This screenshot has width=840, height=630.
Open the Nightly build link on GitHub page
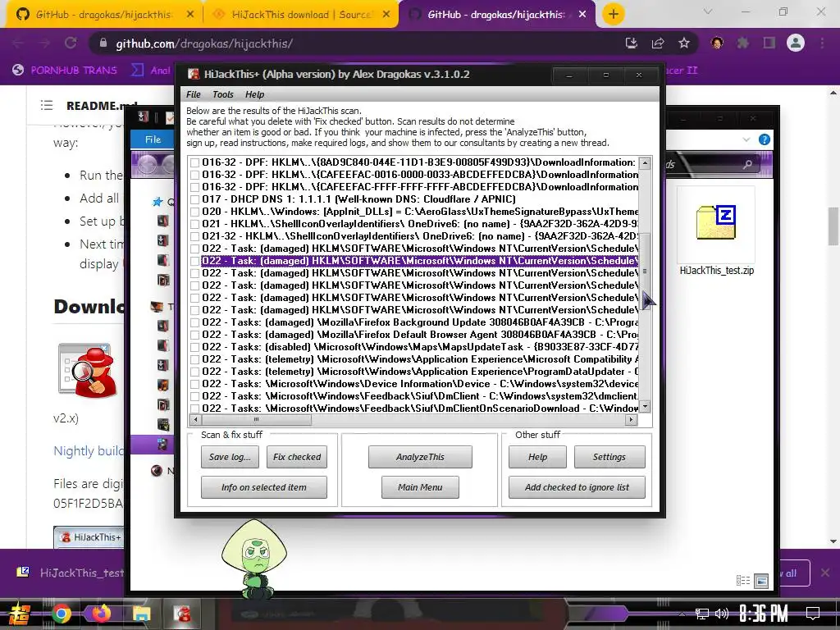89,451
